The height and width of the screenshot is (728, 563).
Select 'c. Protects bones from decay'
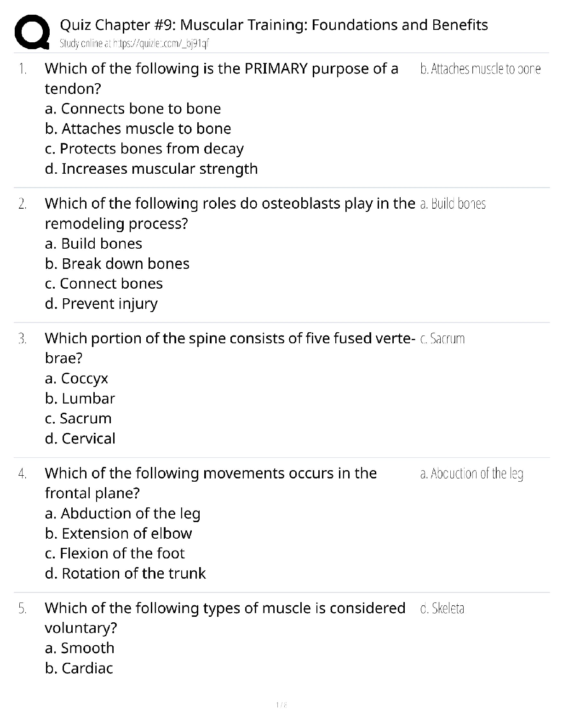144,149
